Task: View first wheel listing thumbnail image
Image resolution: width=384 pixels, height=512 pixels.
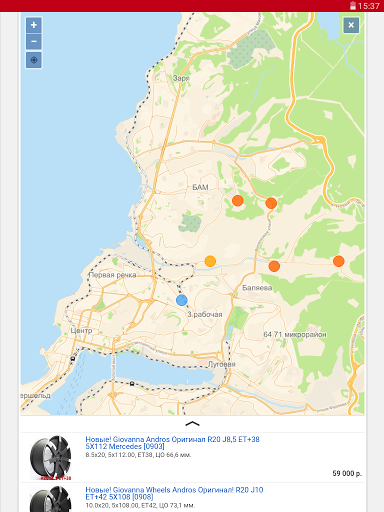Action: tap(51, 458)
